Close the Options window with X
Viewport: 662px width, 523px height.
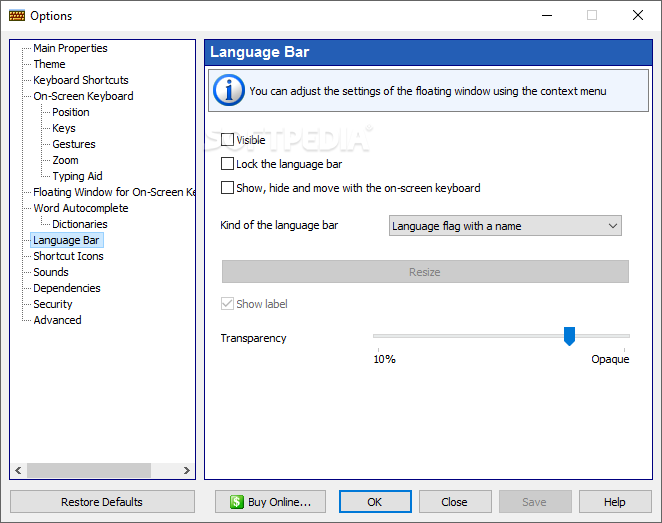pyautogui.click(x=638, y=16)
